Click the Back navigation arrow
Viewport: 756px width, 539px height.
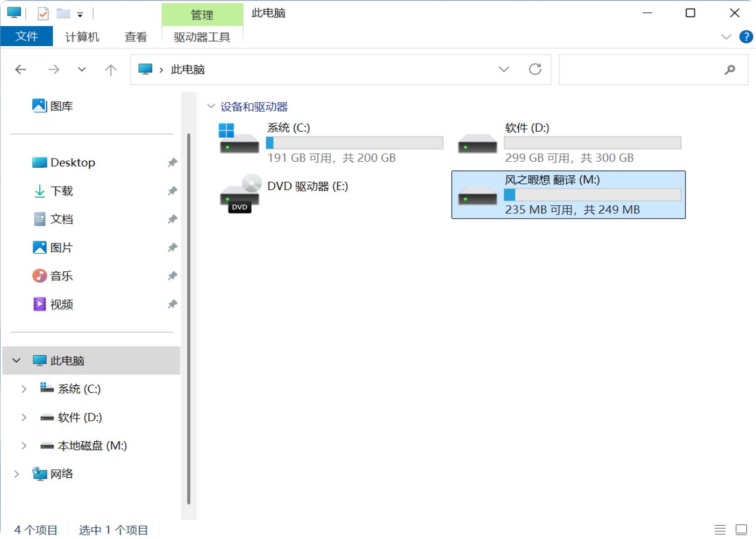[x=21, y=69]
